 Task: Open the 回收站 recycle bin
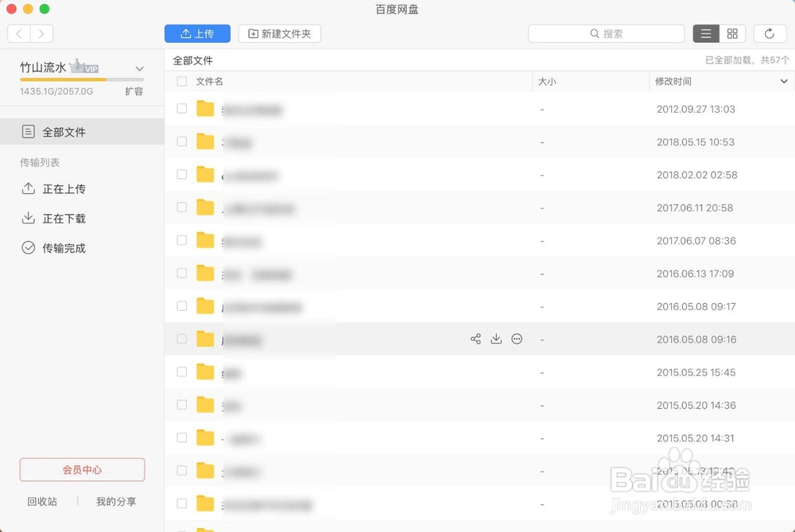tap(42, 502)
